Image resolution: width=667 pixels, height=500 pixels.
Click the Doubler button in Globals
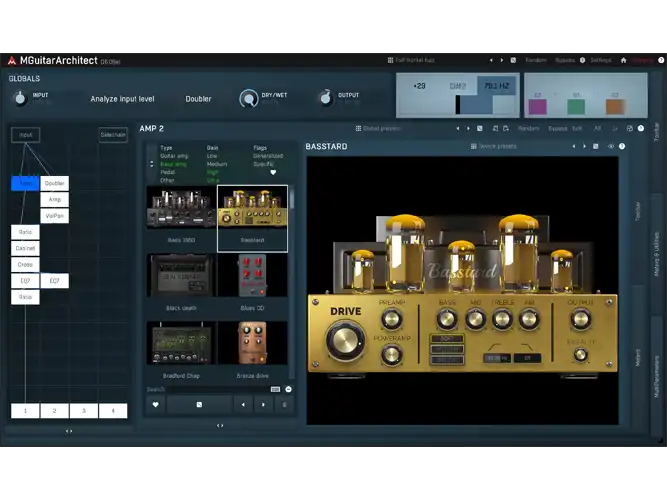coord(198,99)
